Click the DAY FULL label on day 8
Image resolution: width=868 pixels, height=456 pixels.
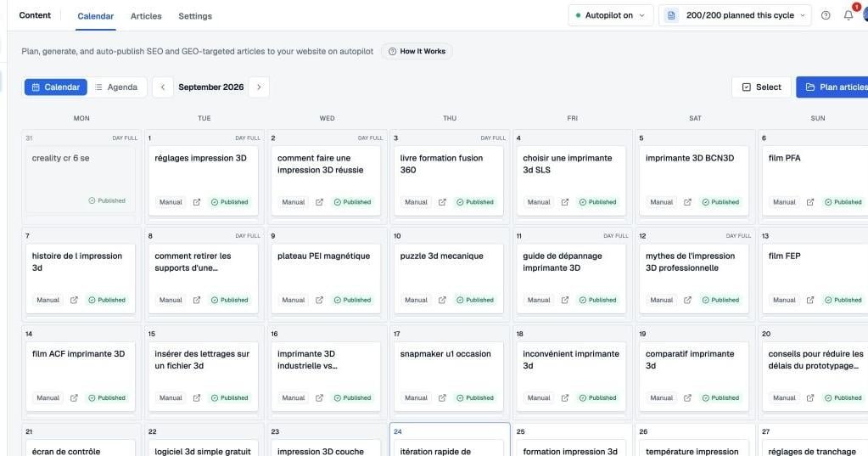[x=248, y=236]
